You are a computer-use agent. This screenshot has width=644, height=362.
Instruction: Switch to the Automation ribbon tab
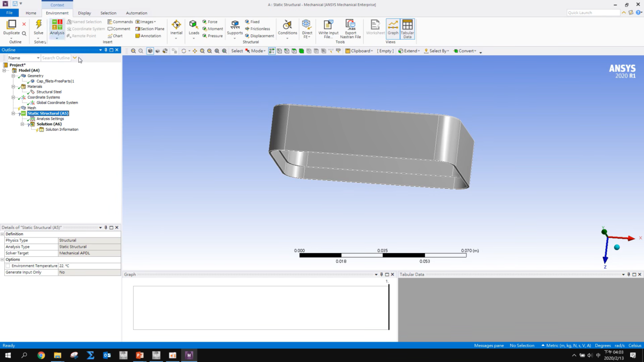136,13
